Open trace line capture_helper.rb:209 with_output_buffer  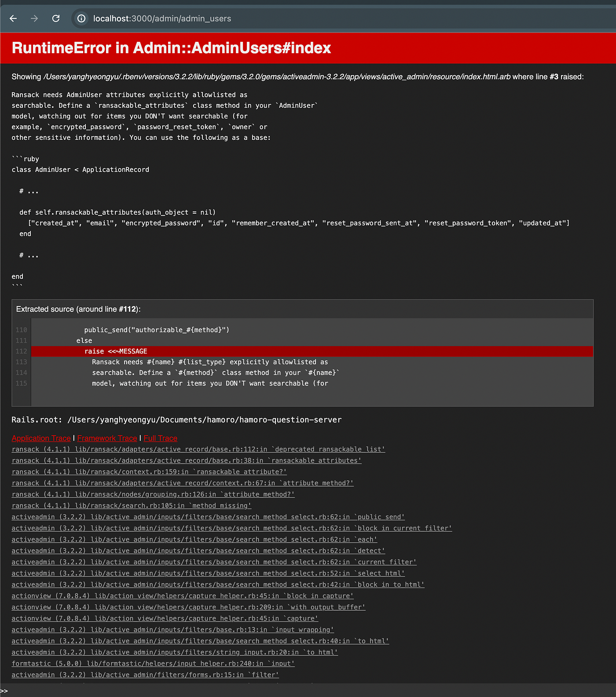pos(189,607)
